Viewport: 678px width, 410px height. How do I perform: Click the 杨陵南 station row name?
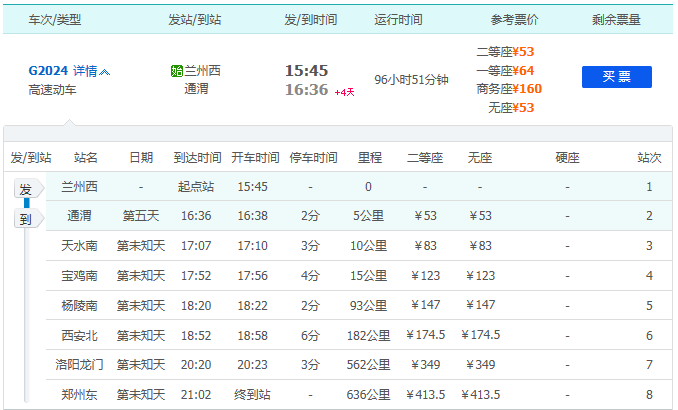click(79, 305)
